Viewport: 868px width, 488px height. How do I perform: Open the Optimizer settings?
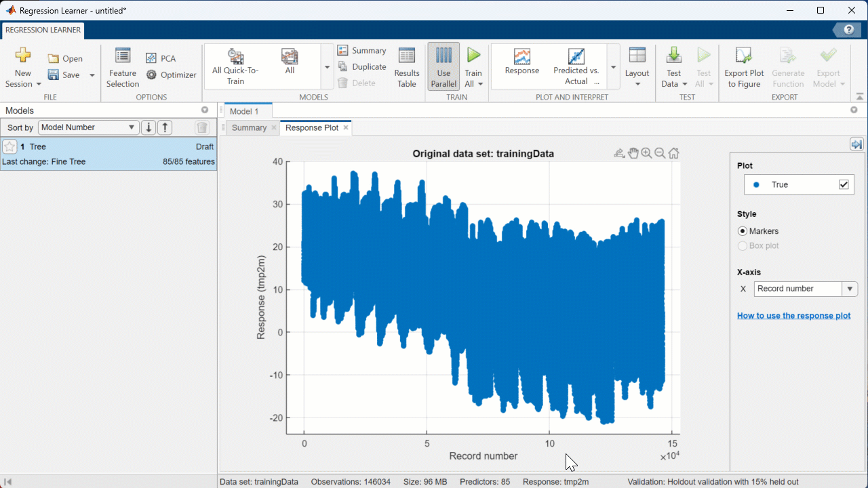pos(172,75)
